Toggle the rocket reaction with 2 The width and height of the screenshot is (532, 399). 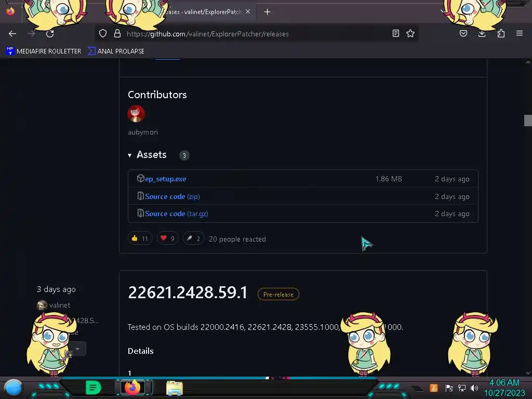tap(193, 238)
